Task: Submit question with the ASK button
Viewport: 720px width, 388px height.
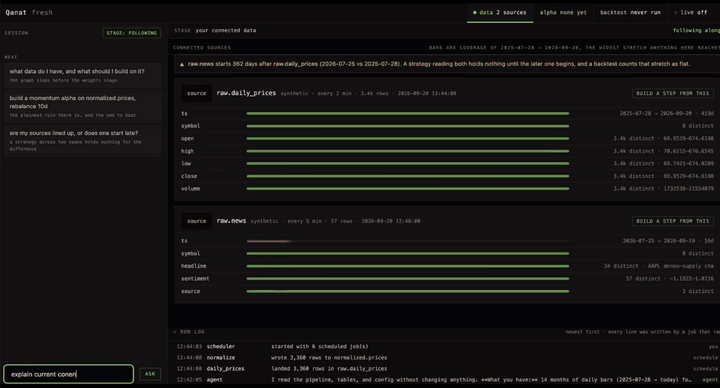Action: click(x=150, y=374)
